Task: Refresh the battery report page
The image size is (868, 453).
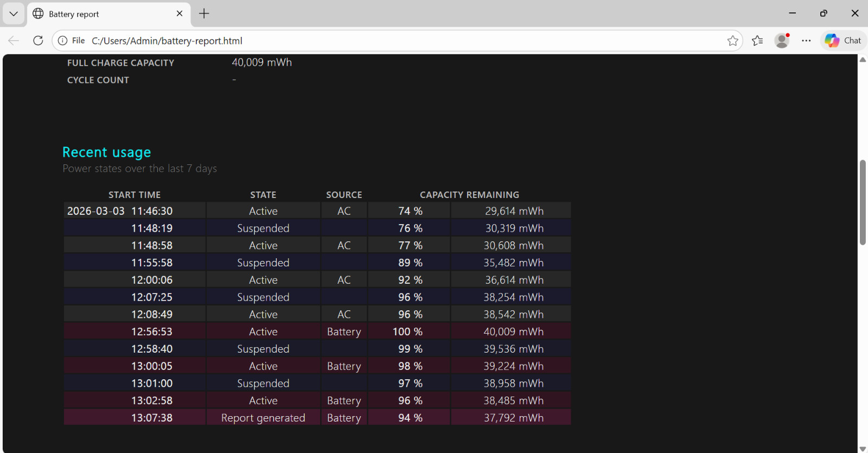Action: [38, 41]
